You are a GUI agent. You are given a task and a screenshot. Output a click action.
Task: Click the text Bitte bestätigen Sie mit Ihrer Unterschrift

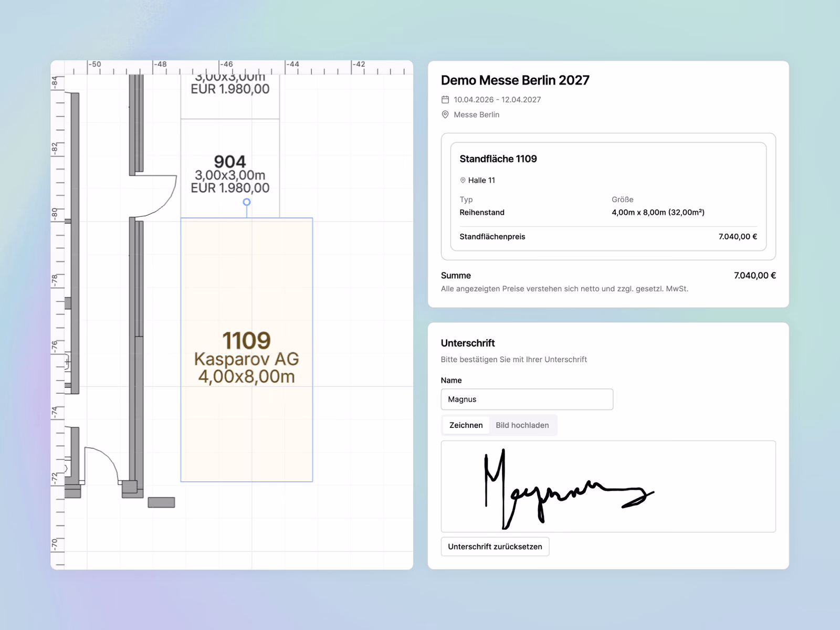point(514,360)
